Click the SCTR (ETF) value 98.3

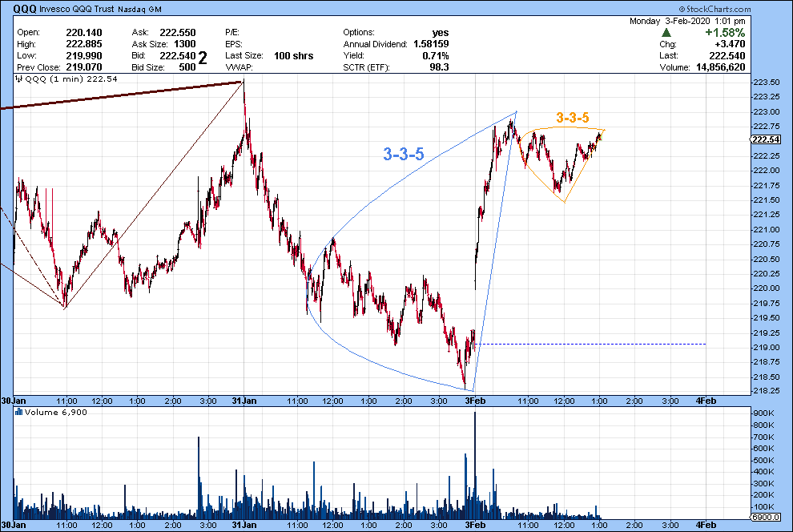pyautogui.click(x=439, y=67)
